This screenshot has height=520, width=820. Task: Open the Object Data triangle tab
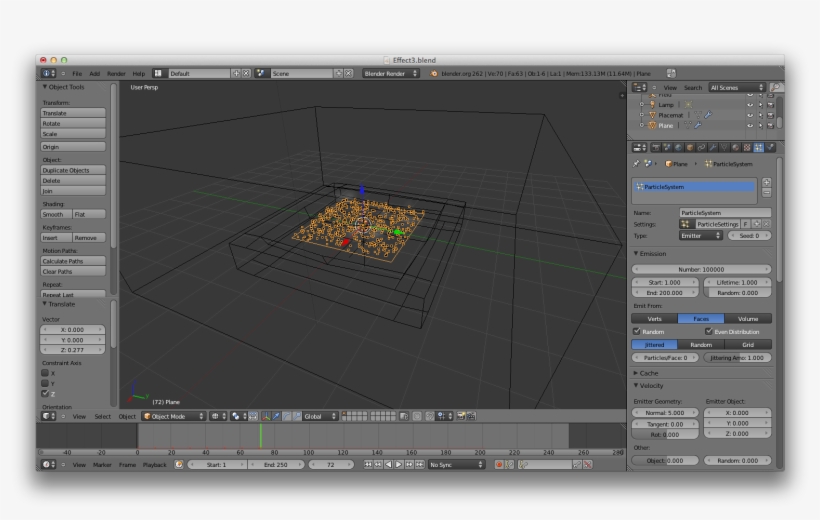coord(724,148)
